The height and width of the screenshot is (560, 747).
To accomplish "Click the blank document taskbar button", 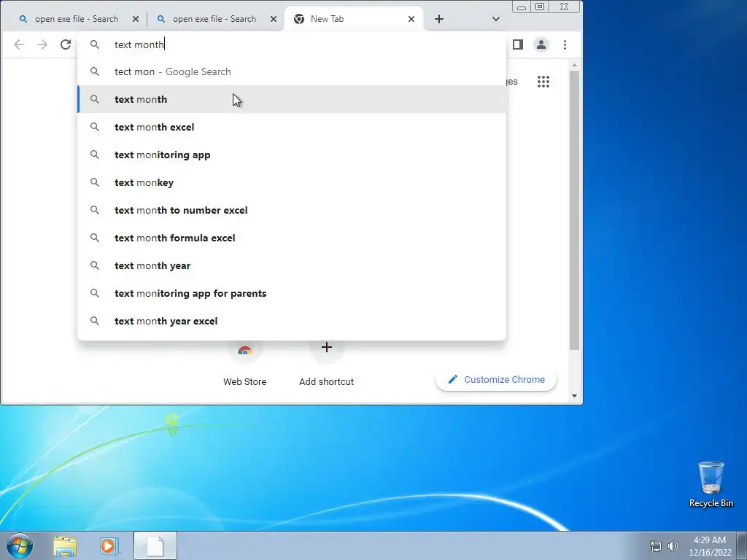I will point(155,545).
